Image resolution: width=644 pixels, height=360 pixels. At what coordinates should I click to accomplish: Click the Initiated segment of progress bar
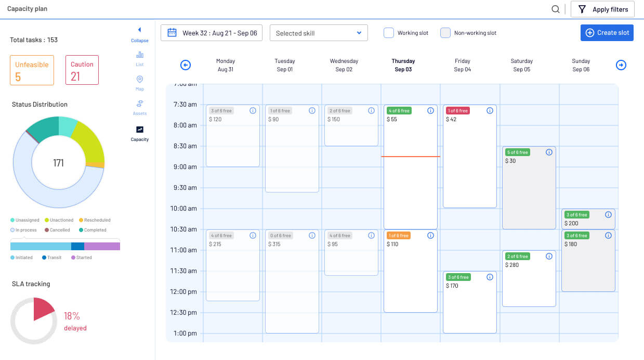(x=41, y=247)
